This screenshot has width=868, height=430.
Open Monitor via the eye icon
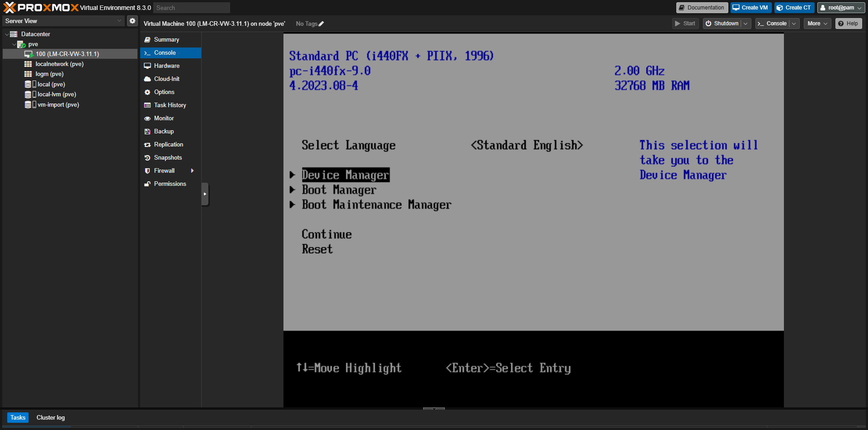(x=148, y=118)
